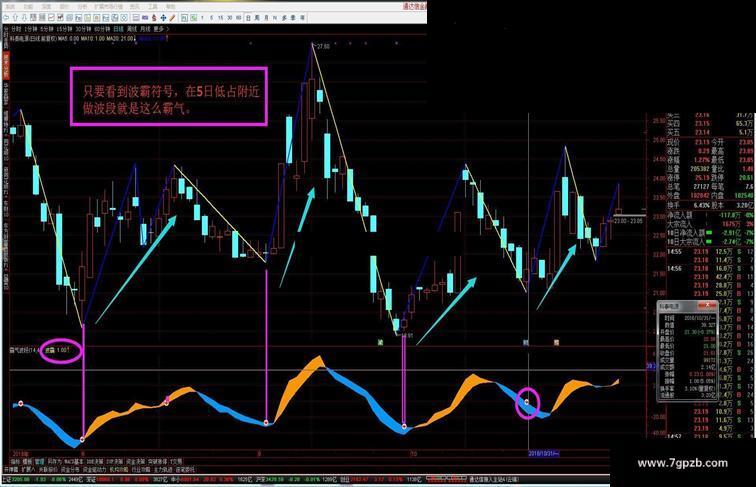Click the 多 multi-period toolbar button
The width and height of the screenshot is (756, 487).
pyautogui.click(x=284, y=18)
